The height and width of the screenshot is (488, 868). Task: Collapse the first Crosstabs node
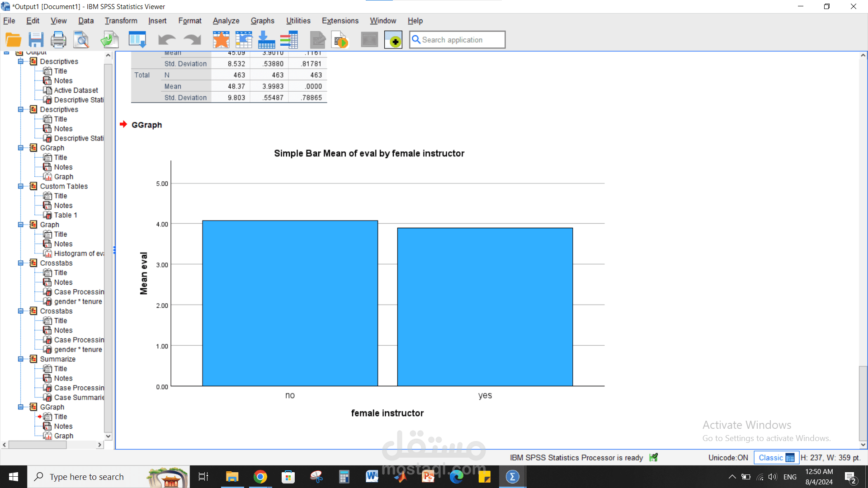pos(21,263)
